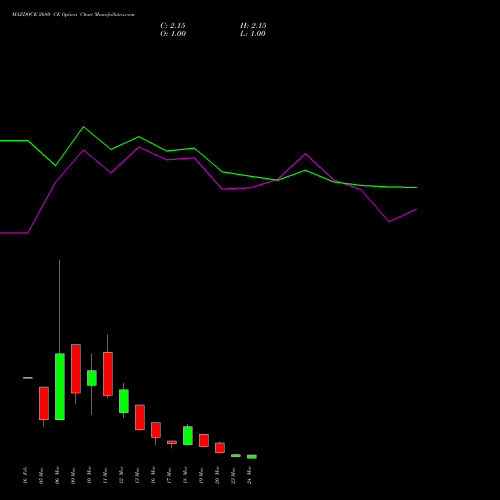Click the '09 Mar' date label
Screen dimensions: 500x500
point(73,475)
